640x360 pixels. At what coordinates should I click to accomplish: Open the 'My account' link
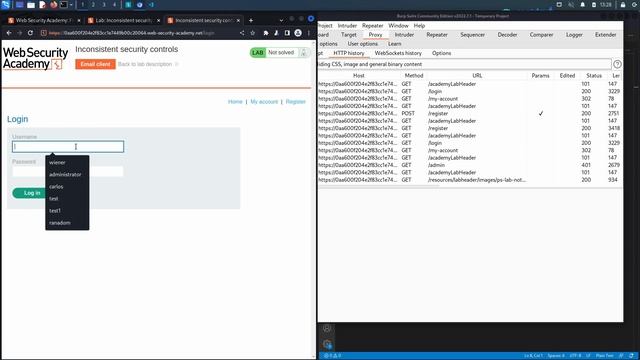click(264, 102)
